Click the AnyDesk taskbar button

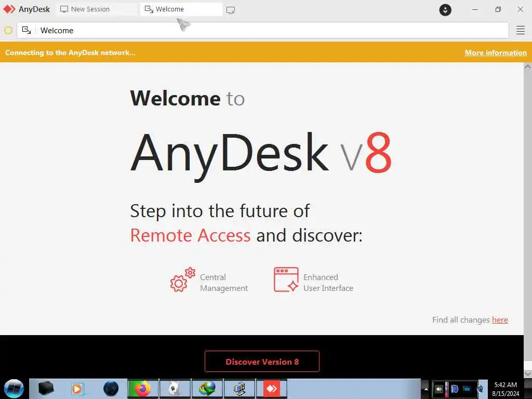(271, 389)
